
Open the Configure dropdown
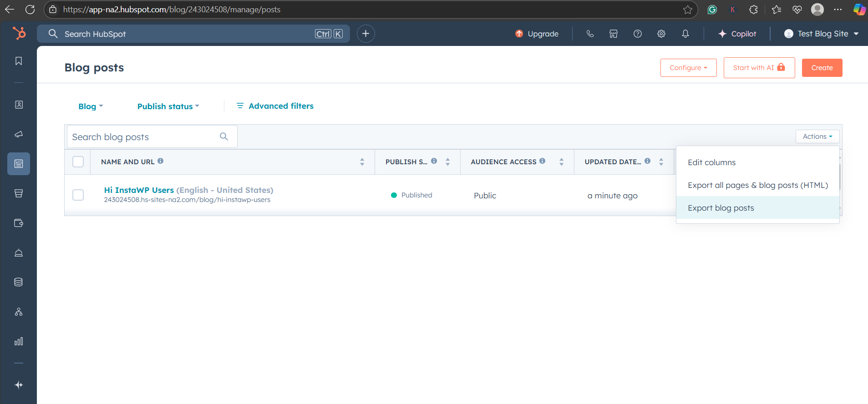coord(688,68)
